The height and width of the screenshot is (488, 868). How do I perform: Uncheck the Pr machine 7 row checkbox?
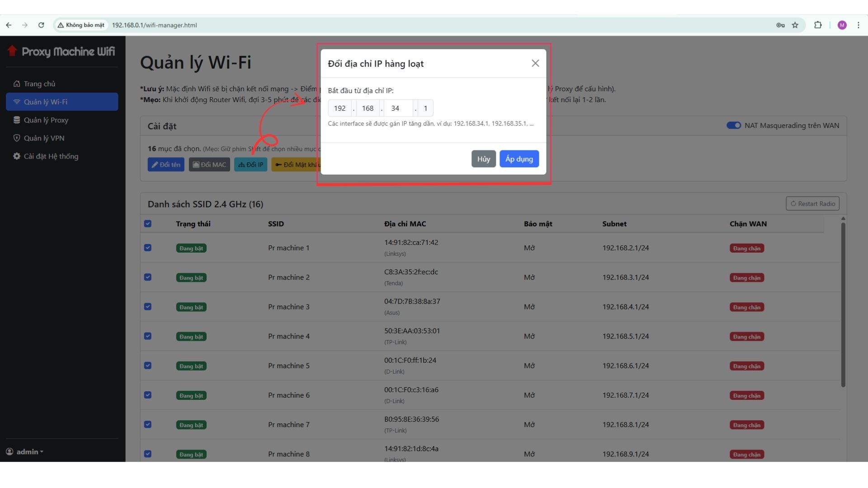(x=148, y=424)
